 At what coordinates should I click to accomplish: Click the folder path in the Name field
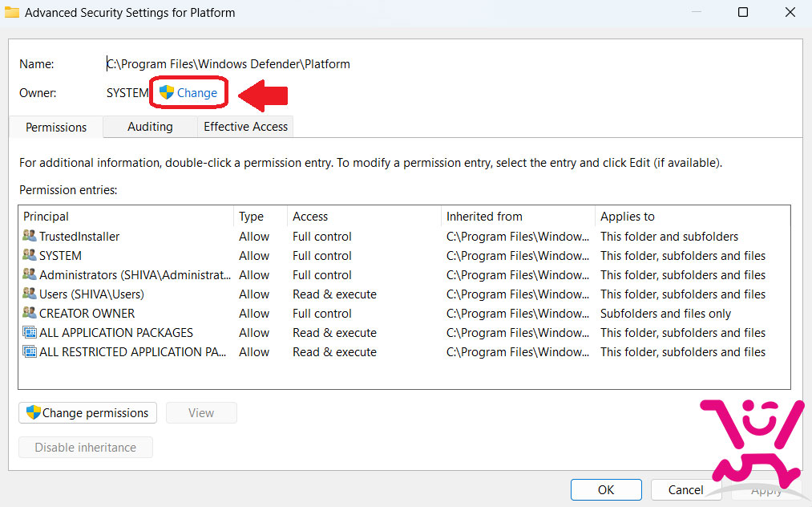point(228,63)
